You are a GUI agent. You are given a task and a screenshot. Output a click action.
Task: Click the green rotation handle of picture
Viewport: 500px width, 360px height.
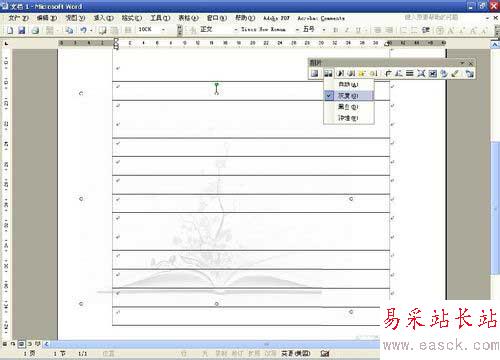tap(217, 85)
